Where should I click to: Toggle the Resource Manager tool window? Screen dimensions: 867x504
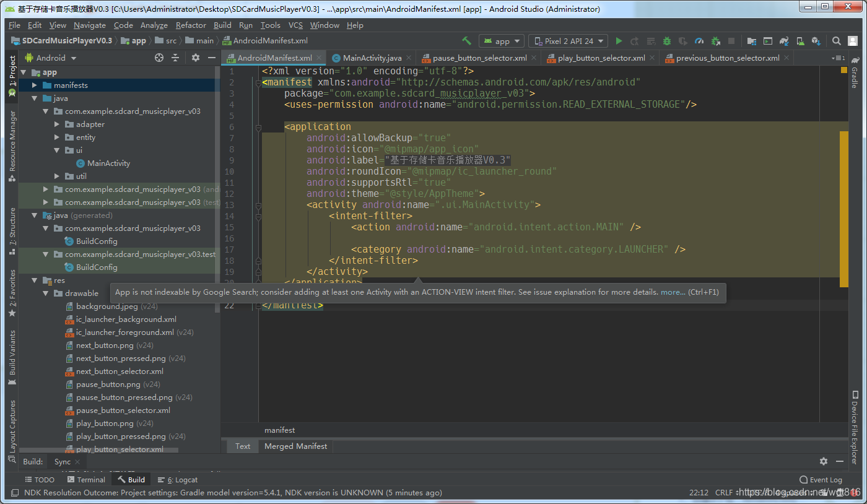pos(12,146)
